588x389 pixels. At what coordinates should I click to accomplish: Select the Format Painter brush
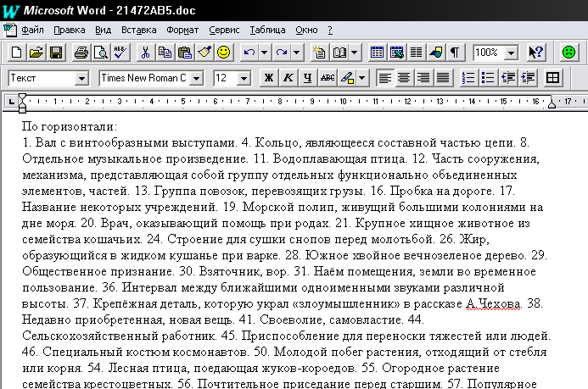pyautogui.click(x=204, y=53)
